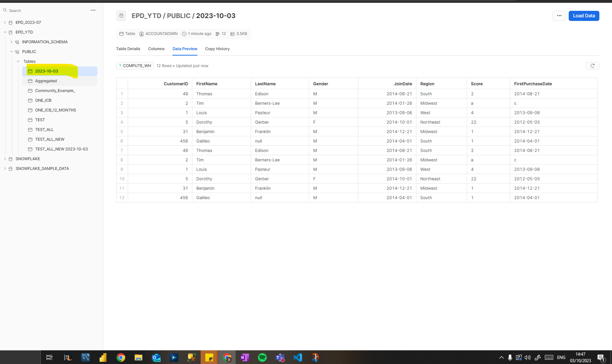612x364 pixels.
Task: Click the Load Data button
Action: pos(583,16)
